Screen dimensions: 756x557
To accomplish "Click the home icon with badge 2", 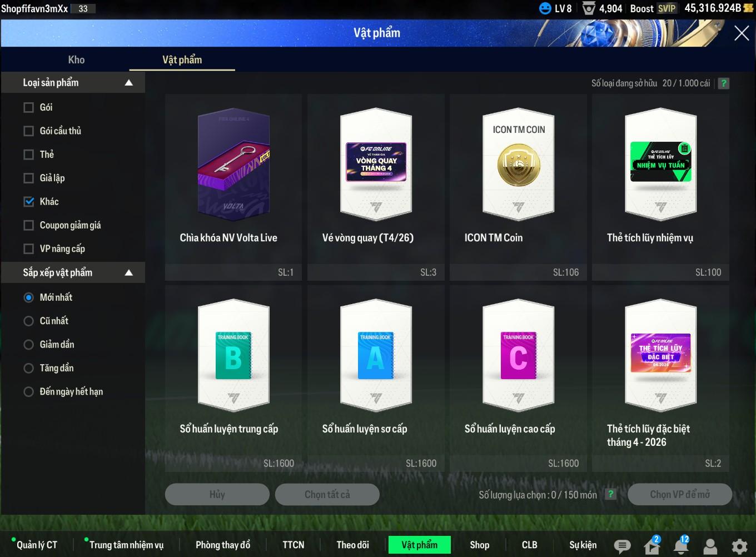I will 651,546.
